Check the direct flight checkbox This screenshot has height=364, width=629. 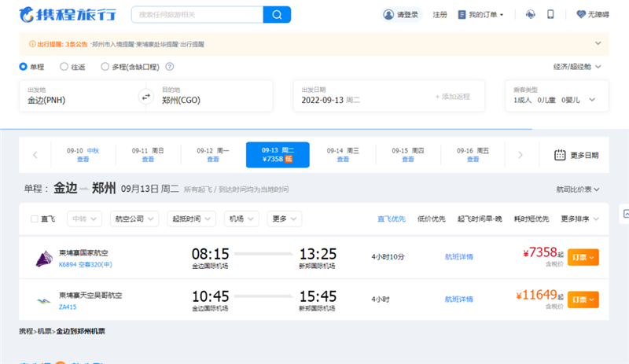(x=35, y=219)
